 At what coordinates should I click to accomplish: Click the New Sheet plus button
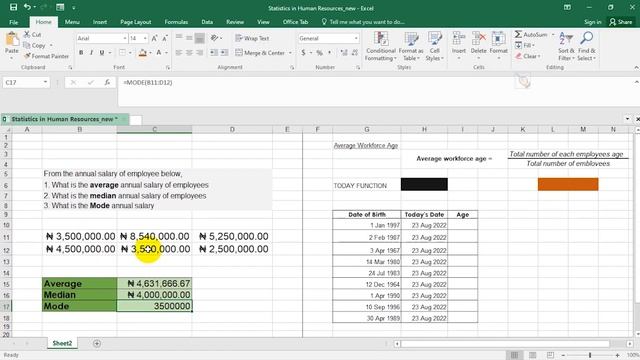click(x=97, y=344)
